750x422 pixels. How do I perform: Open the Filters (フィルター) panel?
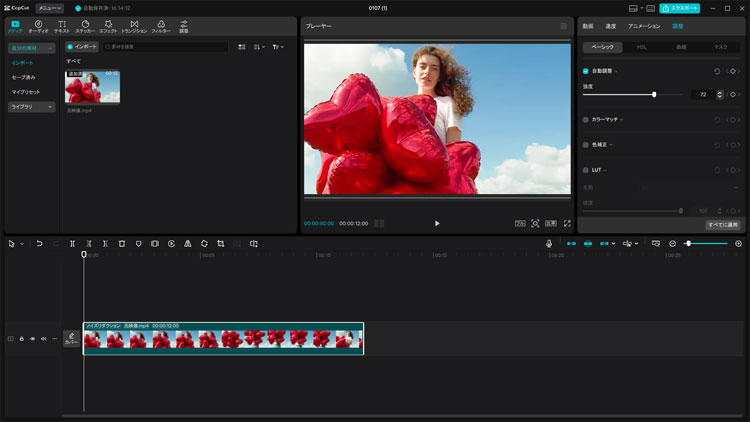click(161, 26)
